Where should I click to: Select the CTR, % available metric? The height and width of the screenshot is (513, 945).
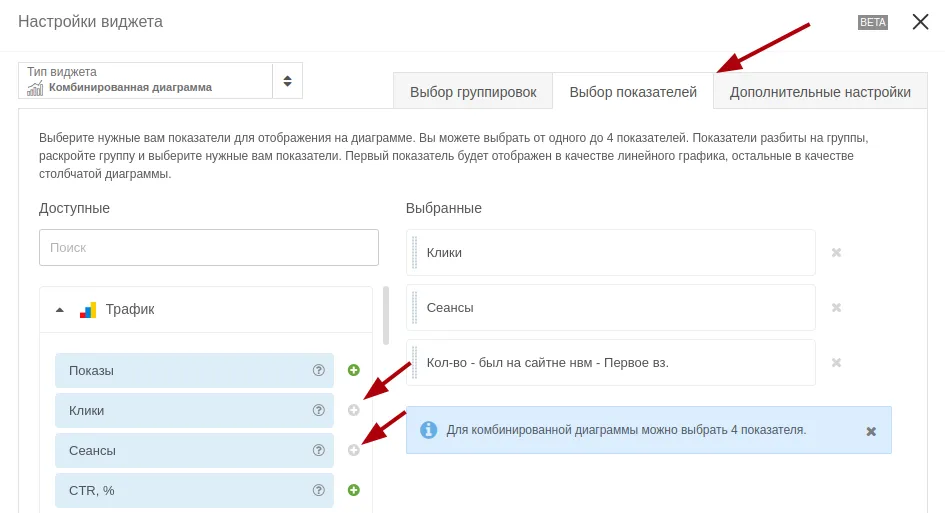[194, 490]
